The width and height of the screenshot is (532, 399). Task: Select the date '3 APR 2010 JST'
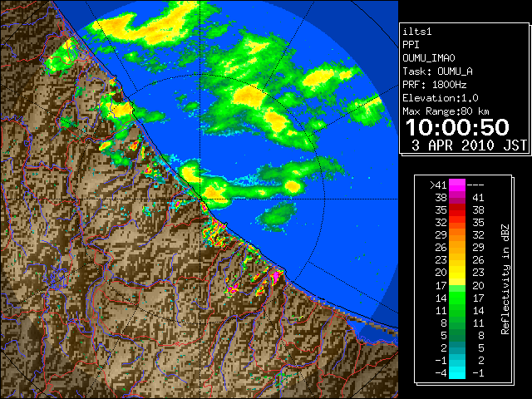[469, 145]
